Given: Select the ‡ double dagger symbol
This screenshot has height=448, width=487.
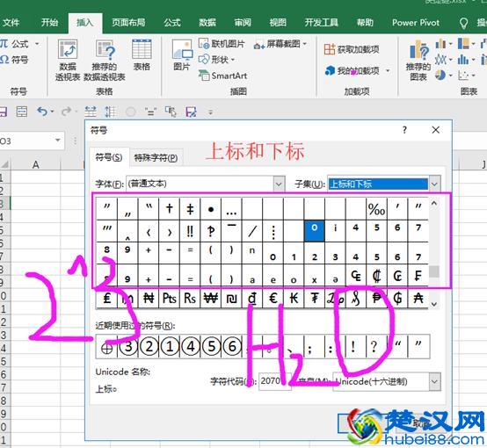Looking at the screenshot, I should coord(190,209).
